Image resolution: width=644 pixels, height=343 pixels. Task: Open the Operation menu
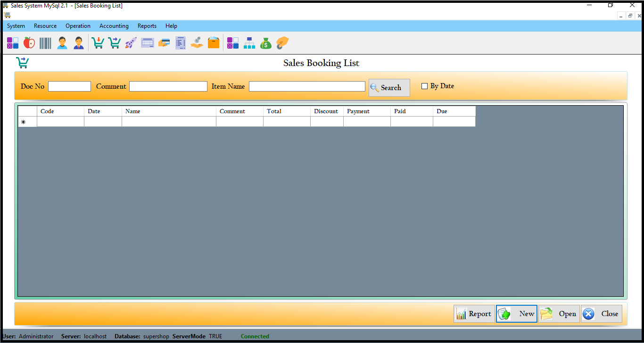(x=78, y=26)
